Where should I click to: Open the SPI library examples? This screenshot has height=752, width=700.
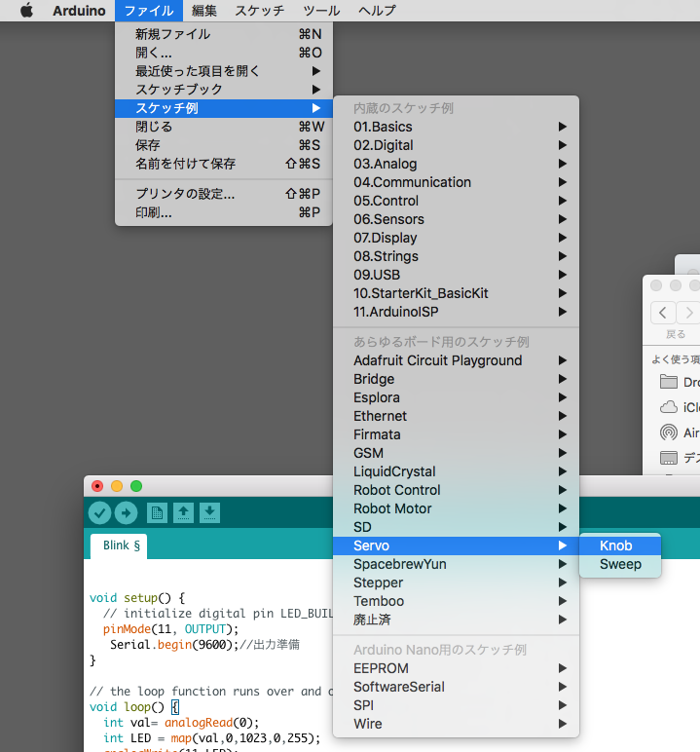pos(456,705)
